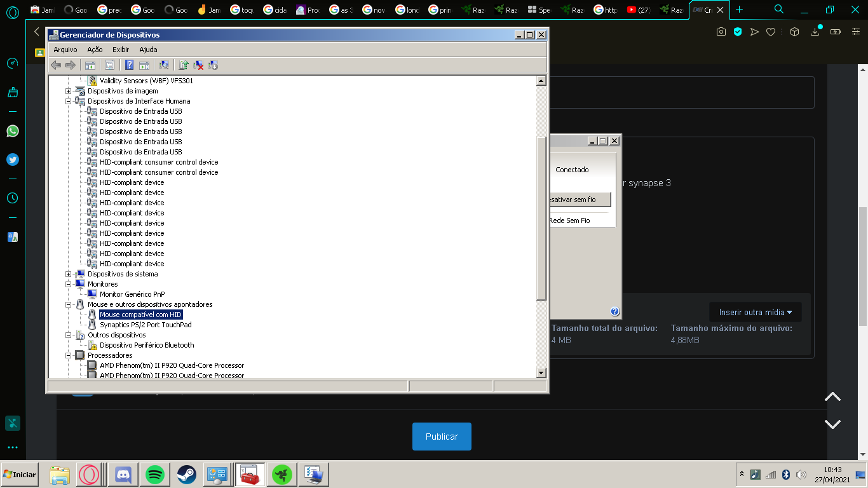Collapse Dispositivos de Interface Humana node
This screenshot has height=488, width=868.
[69, 101]
